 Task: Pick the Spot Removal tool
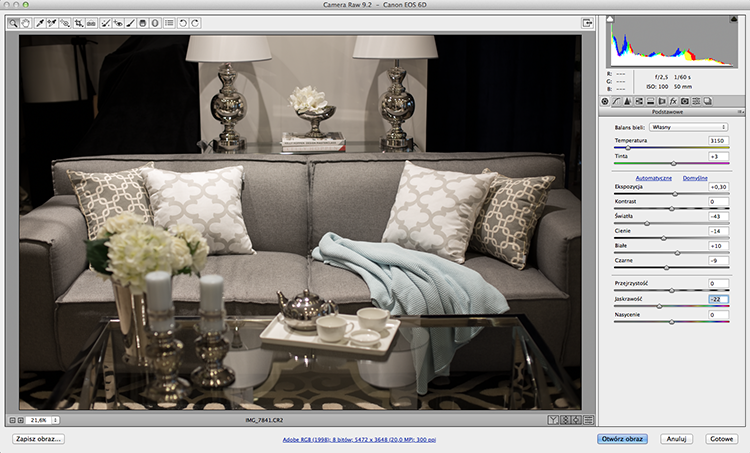[x=105, y=23]
